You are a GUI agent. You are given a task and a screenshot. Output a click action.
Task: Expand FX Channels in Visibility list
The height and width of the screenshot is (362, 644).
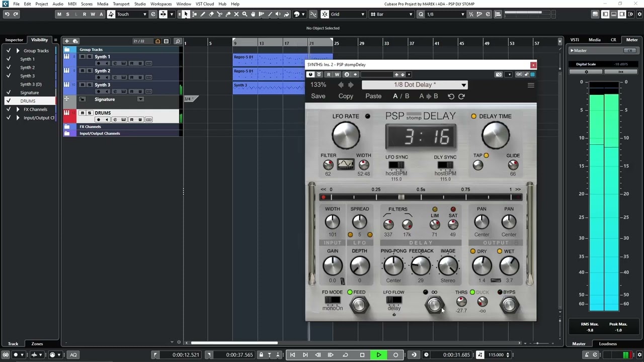coord(18,109)
